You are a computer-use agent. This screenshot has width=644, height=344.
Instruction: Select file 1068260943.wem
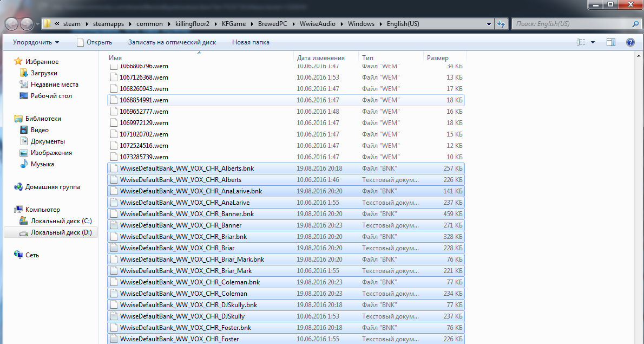tap(286, 89)
